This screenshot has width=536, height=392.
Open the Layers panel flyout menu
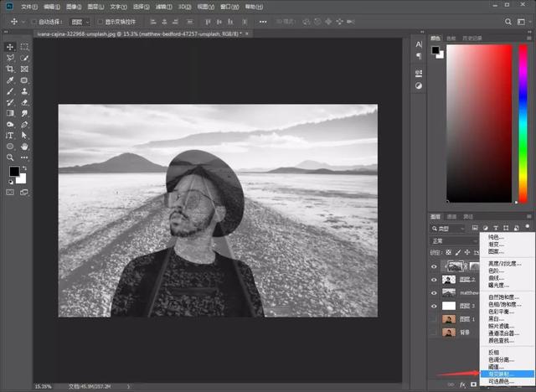click(529, 217)
